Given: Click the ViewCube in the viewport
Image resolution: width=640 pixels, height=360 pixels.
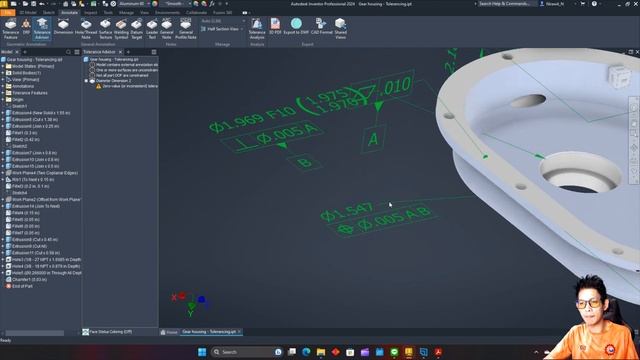Looking at the screenshot, I should click(619, 76).
